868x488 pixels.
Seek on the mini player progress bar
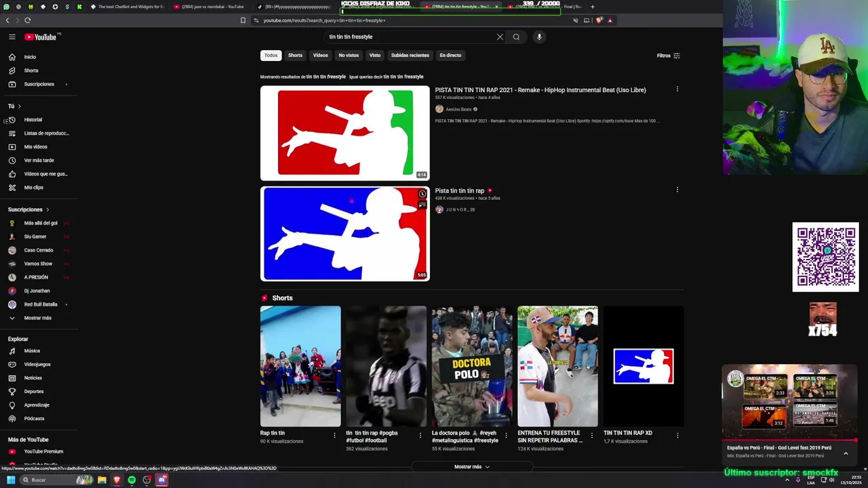pos(790,441)
